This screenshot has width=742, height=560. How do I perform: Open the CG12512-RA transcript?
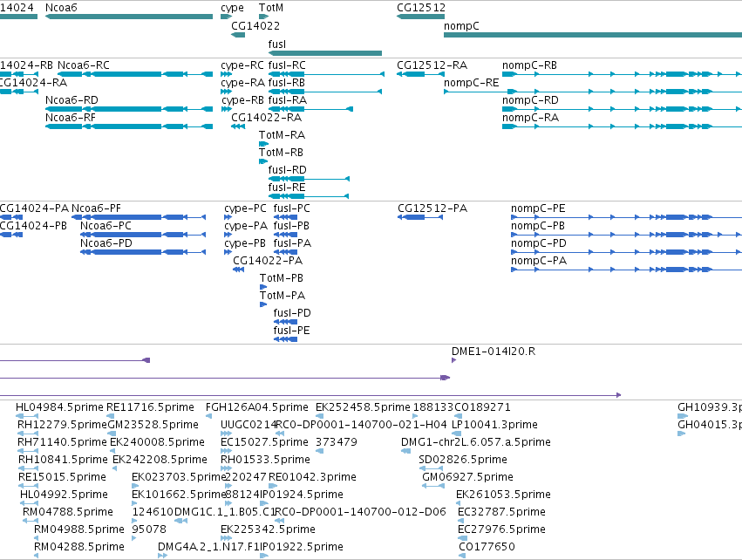(x=432, y=65)
